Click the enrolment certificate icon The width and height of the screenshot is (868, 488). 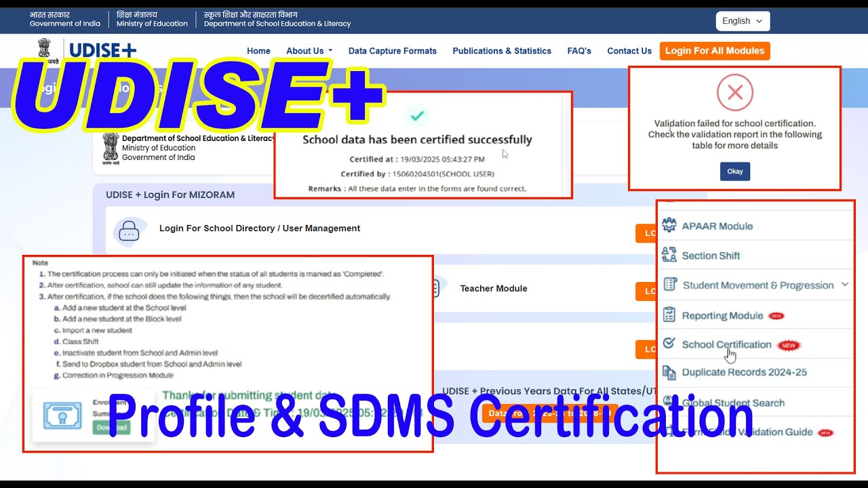coord(62,415)
